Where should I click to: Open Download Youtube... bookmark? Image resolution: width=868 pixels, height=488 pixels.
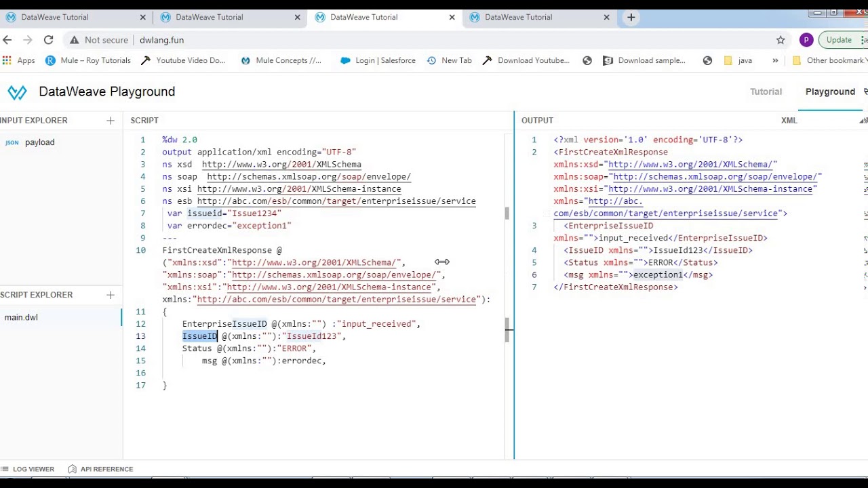pyautogui.click(x=526, y=60)
